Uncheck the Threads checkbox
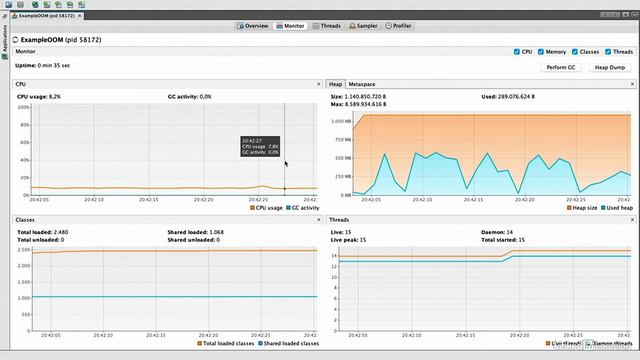This screenshot has height=360, width=640. coord(608,52)
